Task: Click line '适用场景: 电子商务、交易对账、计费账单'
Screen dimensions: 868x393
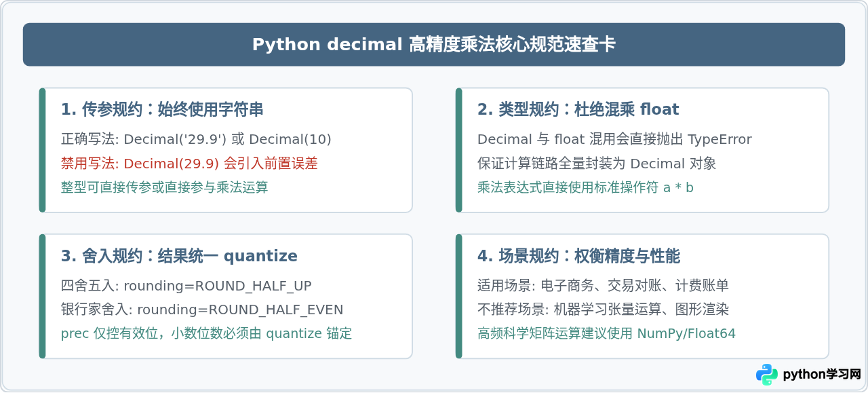Action: [x=603, y=286]
